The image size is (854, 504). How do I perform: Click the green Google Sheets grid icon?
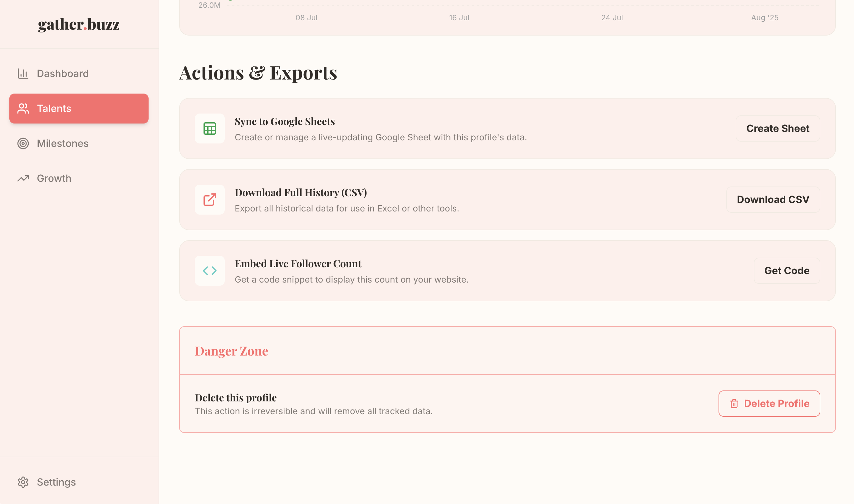(x=209, y=129)
